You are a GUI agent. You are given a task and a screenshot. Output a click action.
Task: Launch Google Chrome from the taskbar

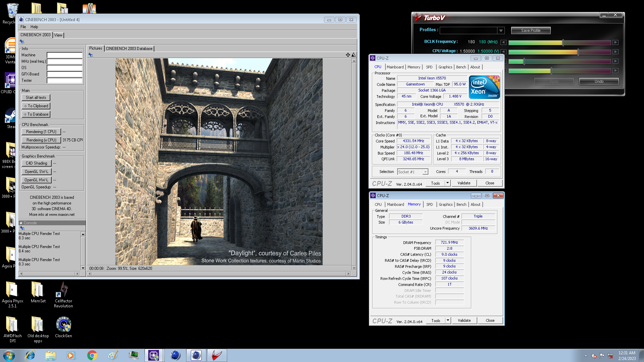pyautogui.click(x=92, y=355)
